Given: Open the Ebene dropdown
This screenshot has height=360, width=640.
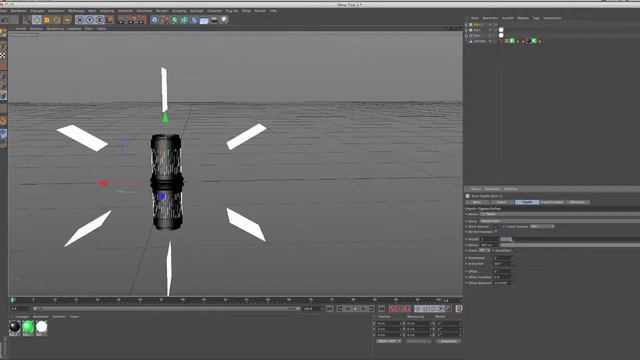Looking at the screenshot, I should (484, 250).
